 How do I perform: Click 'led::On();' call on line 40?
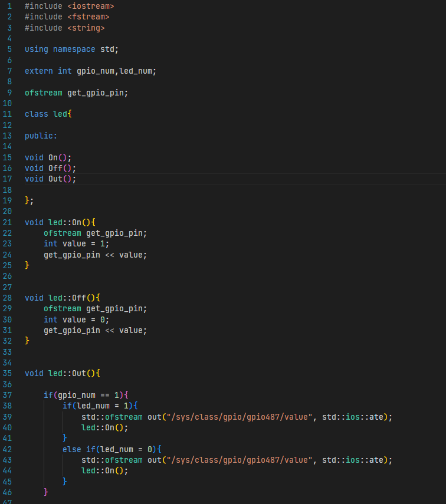click(x=104, y=427)
